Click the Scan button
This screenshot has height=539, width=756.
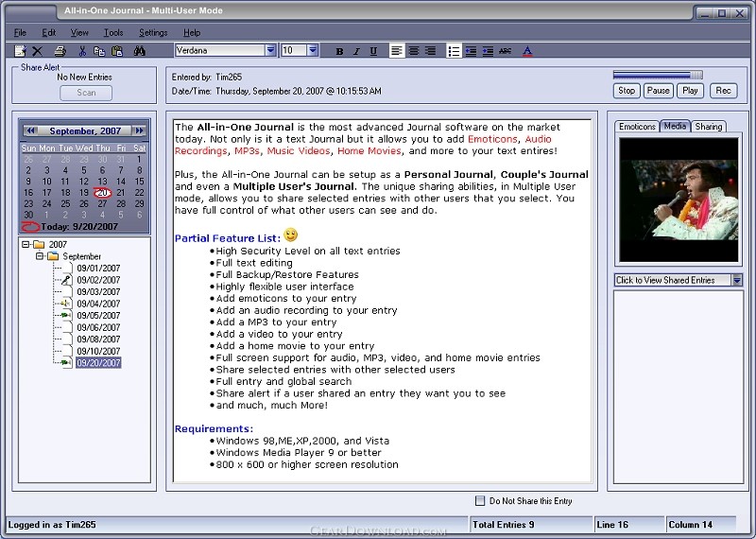coord(86,93)
